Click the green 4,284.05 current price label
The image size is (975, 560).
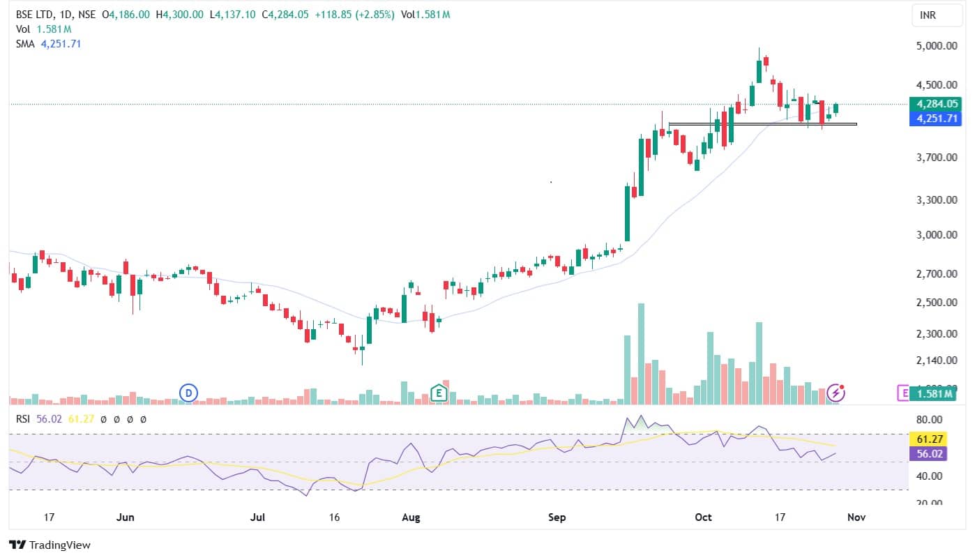tap(937, 104)
